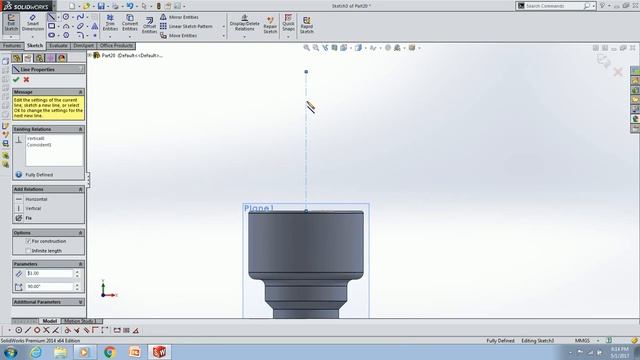Click Repair Sketch tool

coord(270,25)
